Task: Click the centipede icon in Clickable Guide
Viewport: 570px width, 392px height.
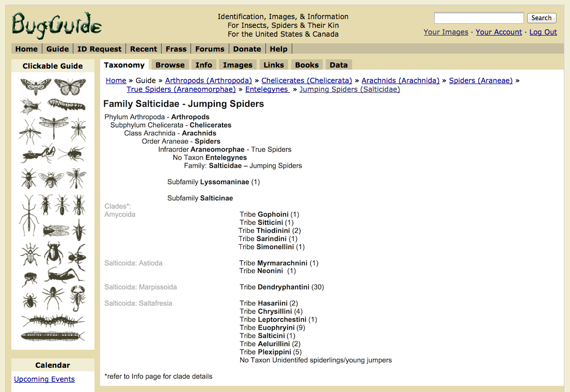Action: [x=53, y=321]
